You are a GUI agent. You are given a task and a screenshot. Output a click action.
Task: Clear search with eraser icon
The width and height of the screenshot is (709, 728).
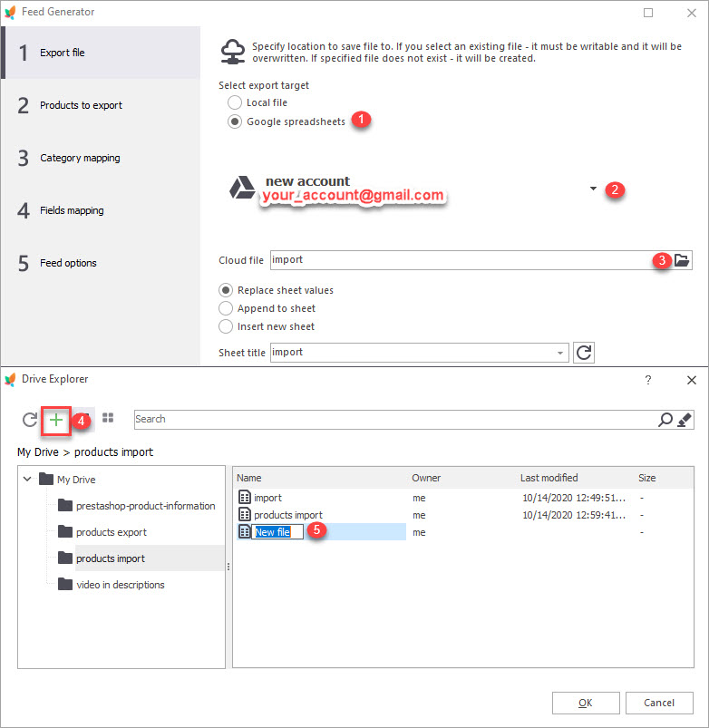[x=685, y=420]
